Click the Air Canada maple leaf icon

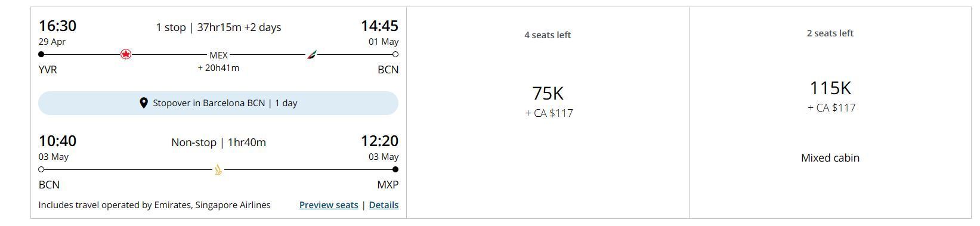(125, 54)
